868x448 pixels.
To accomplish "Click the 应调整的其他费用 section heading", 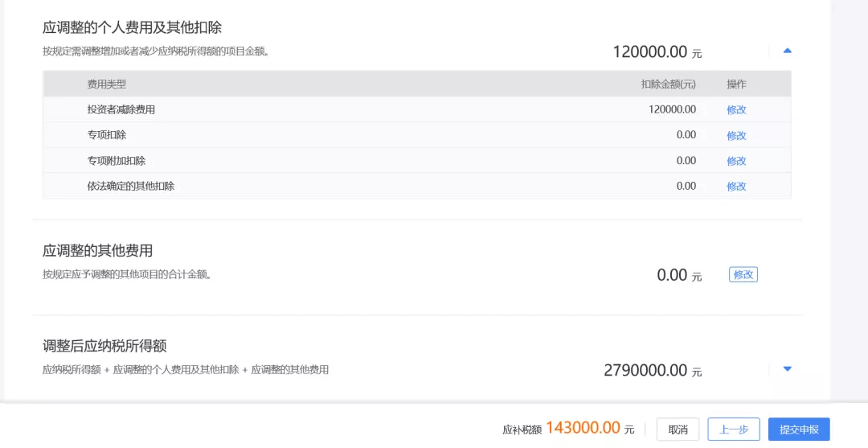I will (97, 251).
